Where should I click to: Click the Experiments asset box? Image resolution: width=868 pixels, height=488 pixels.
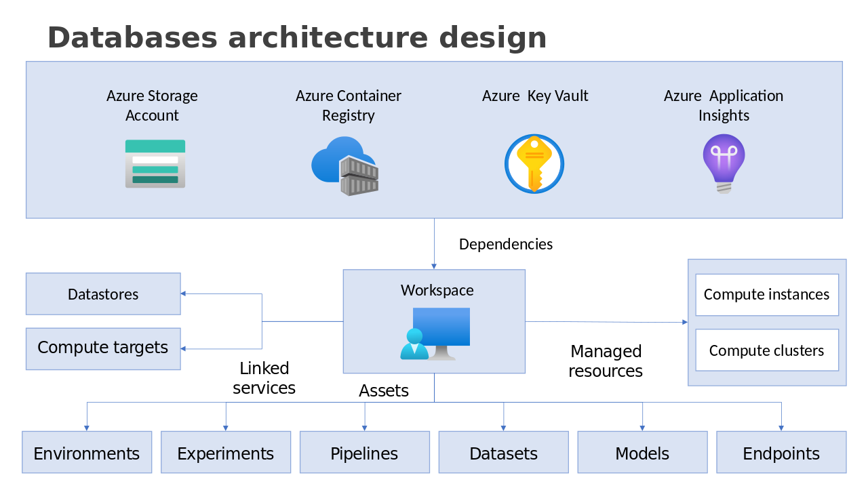(x=226, y=452)
